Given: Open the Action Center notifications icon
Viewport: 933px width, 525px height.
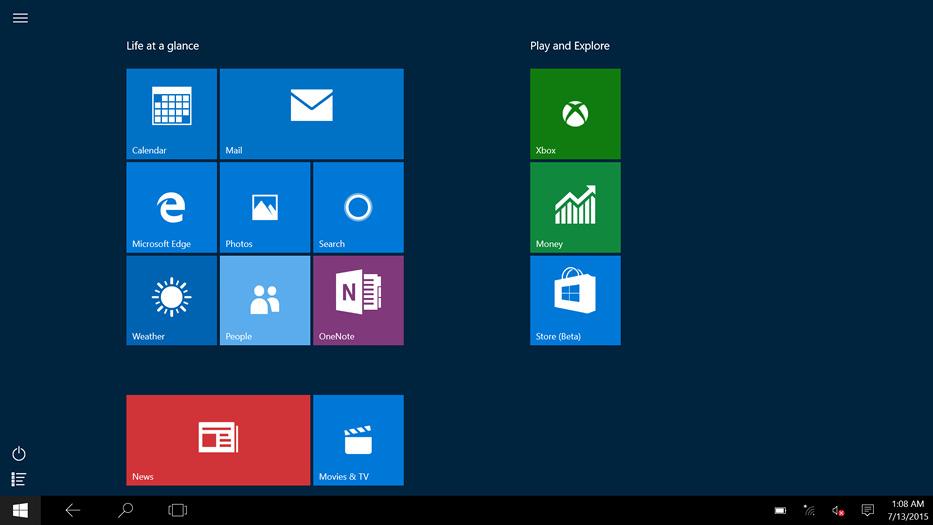Looking at the screenshot, I should (868, 510).
